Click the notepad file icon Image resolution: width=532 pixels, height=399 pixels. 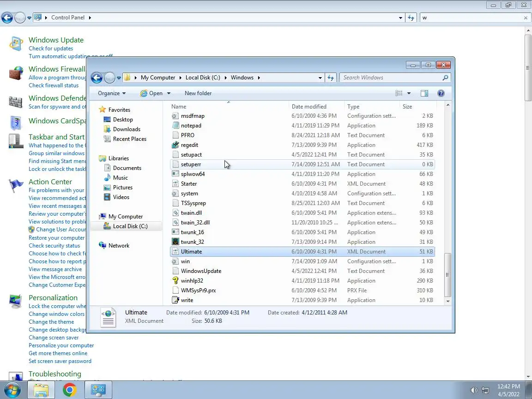tap(175, 126)
